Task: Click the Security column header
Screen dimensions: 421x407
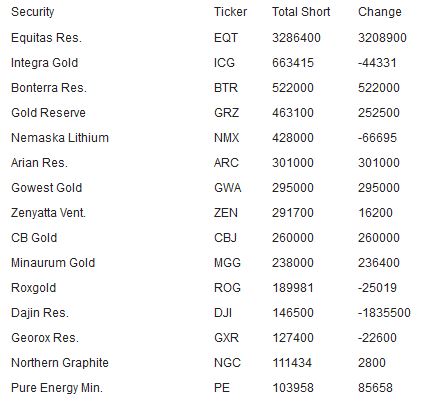Action: coord(32,12)
